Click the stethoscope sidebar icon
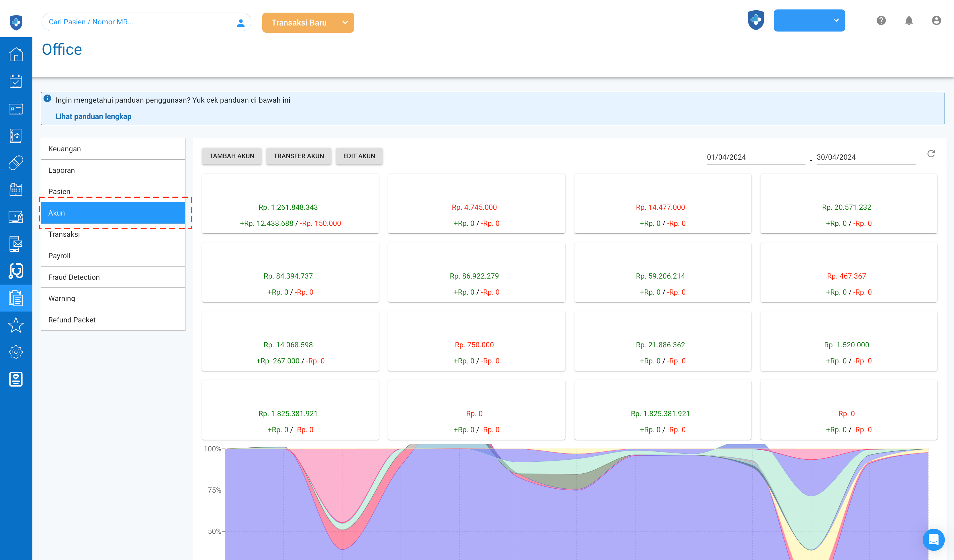Image resolution: width=954 pixels, height=560 pixels. 16,271
